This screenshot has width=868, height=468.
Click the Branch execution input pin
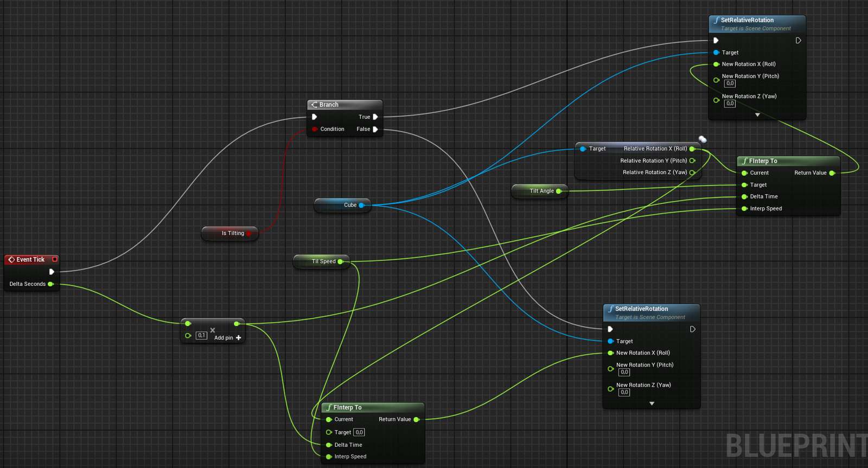(x=314, y=117)
